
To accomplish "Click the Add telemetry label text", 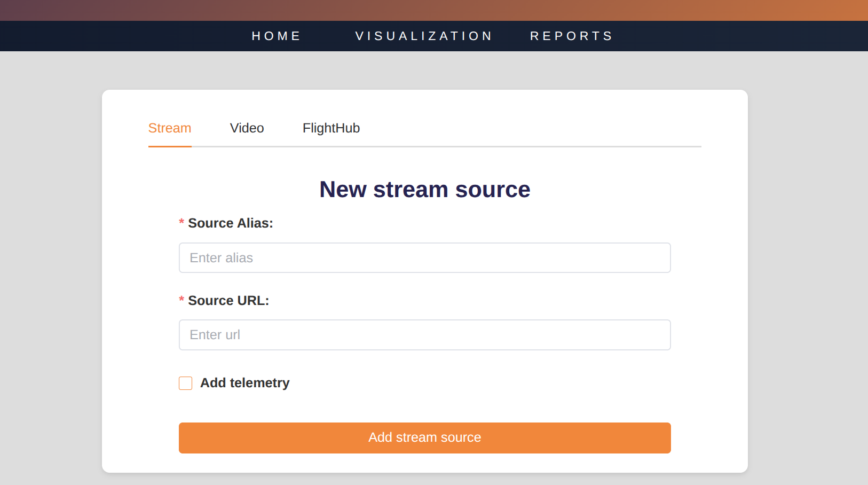I will (244, 383).
